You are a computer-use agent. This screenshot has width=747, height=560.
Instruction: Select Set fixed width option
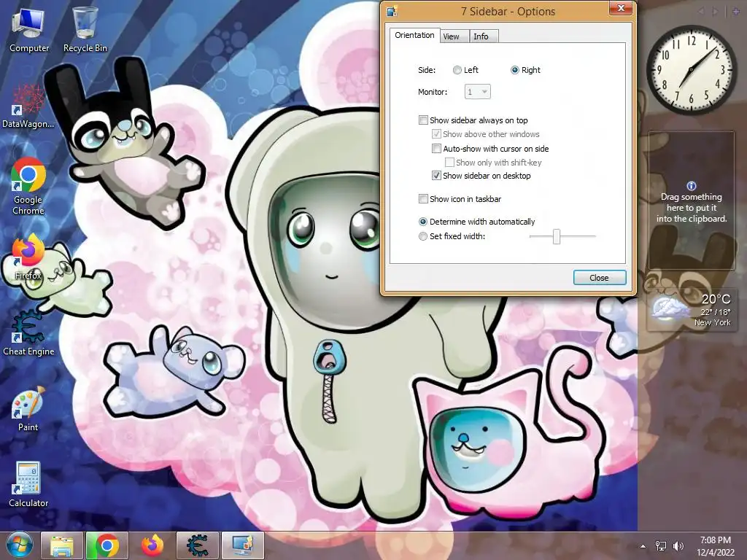point(422,236)
